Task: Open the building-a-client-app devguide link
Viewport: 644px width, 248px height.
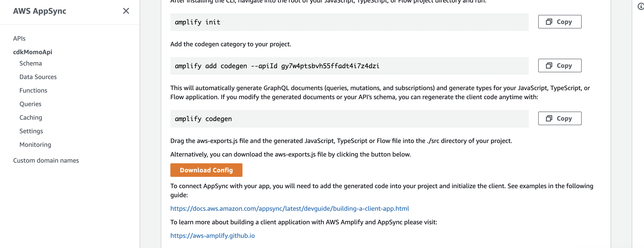Action: point(289,208)
